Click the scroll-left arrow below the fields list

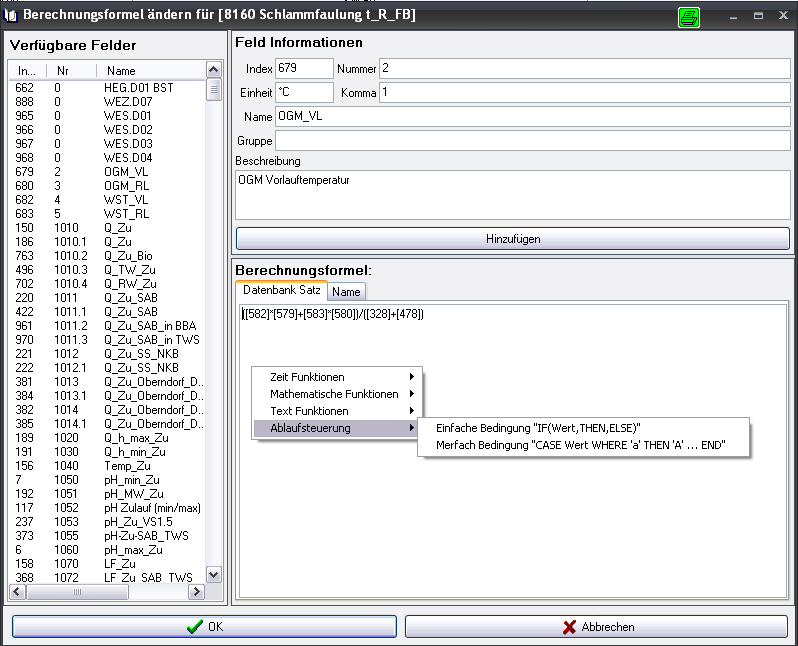pyautogui.click(x=17, y=592)
